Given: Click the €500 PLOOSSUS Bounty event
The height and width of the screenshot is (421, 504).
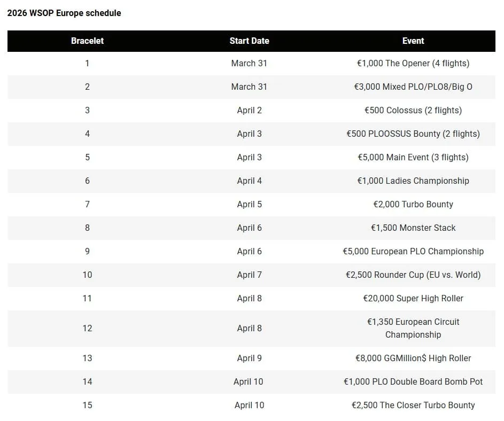Looking at the screenshot, I should (413, 134).
